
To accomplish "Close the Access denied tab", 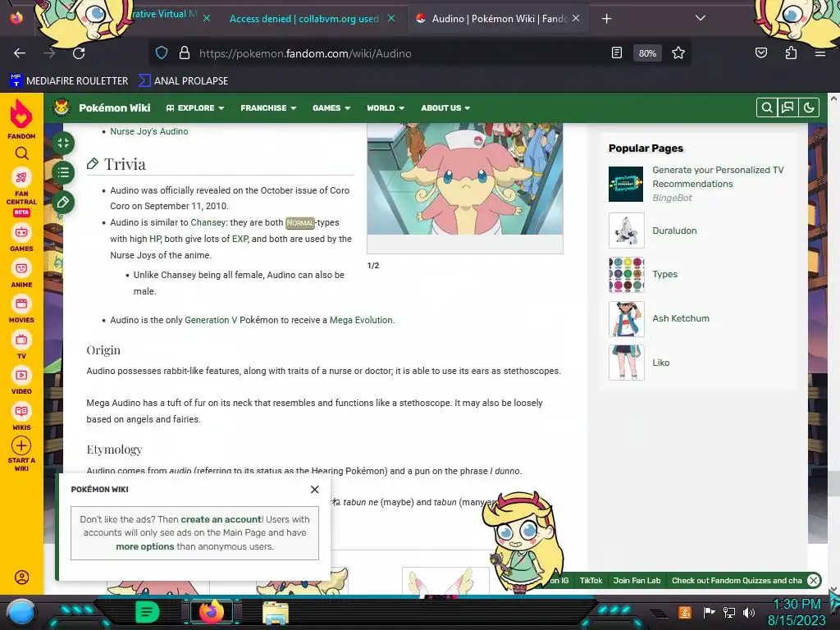I will click(x=391, y=19).
